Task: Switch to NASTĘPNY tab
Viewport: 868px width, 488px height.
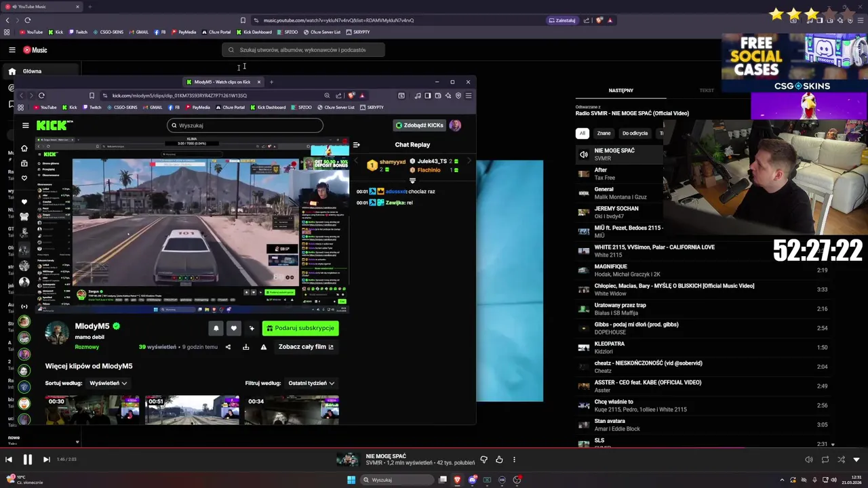Action: [621, 90]
